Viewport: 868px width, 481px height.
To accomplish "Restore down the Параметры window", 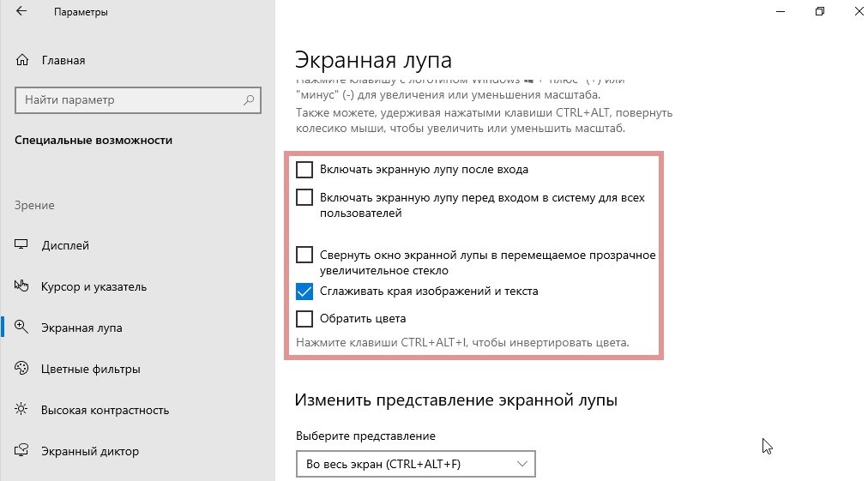I will click(x=820, y=12).
